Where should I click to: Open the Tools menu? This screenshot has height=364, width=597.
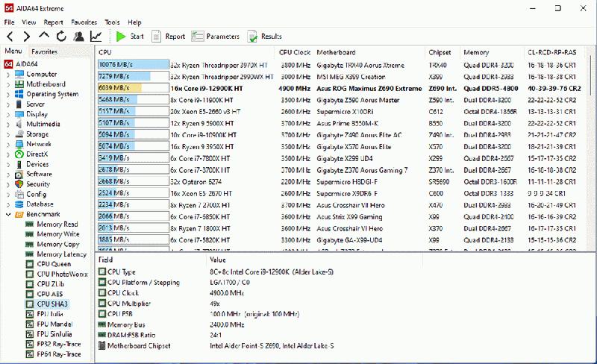[112, 22]
